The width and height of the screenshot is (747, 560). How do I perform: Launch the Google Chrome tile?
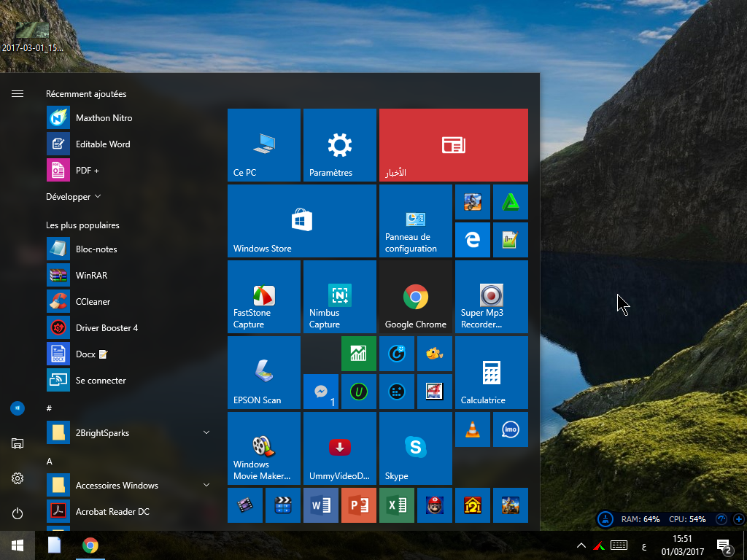415,297
